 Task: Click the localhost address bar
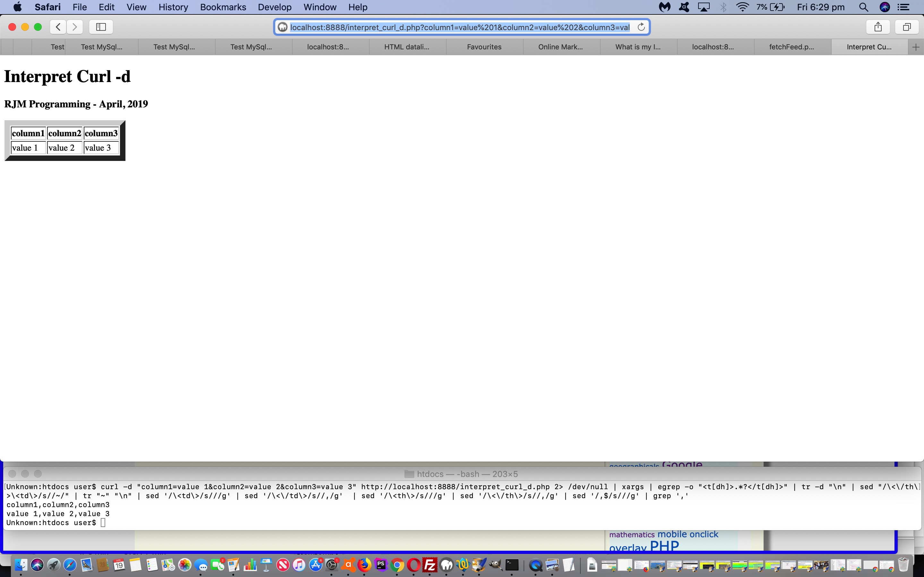point(458,27)
